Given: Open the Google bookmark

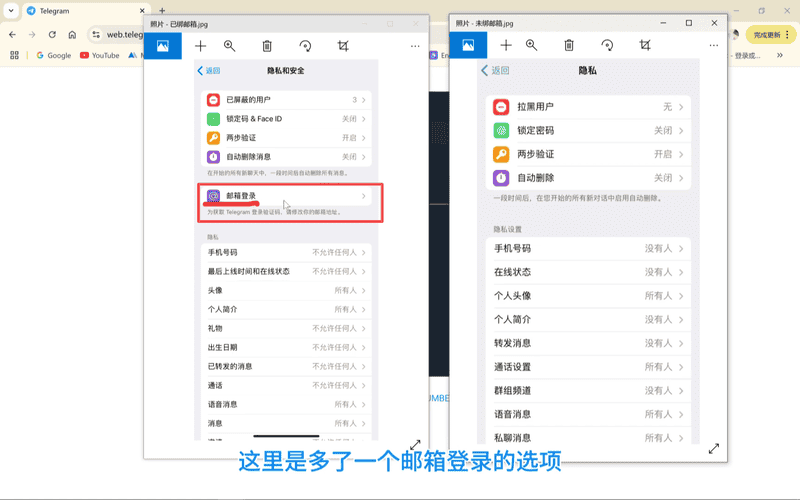Looking at the screenshot, I should tap(54, 55).
